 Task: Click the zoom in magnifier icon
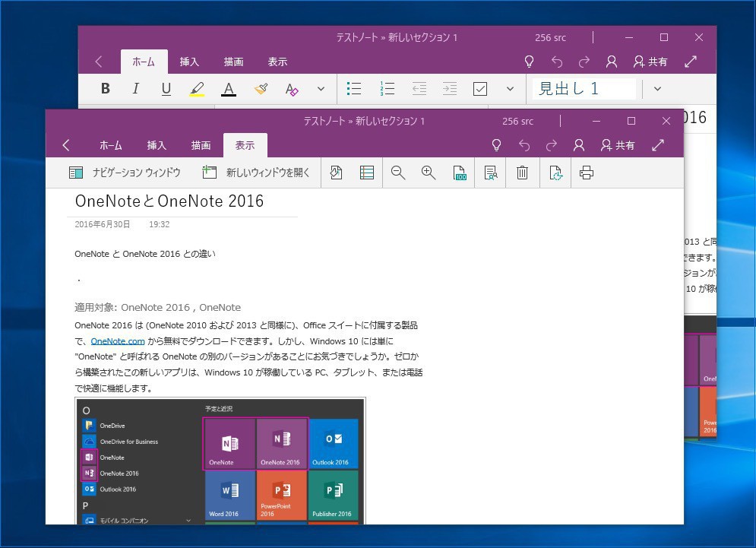(x=429, y=173)
